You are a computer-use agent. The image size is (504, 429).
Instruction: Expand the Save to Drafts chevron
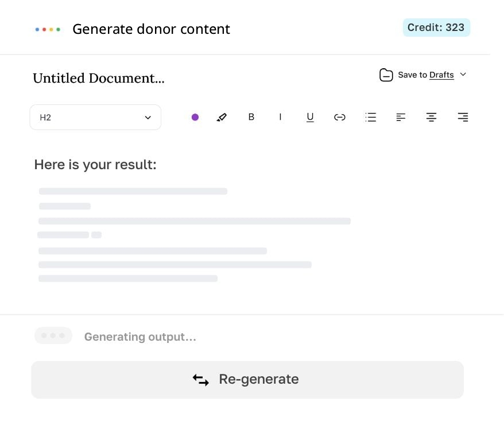click(463, 75)
